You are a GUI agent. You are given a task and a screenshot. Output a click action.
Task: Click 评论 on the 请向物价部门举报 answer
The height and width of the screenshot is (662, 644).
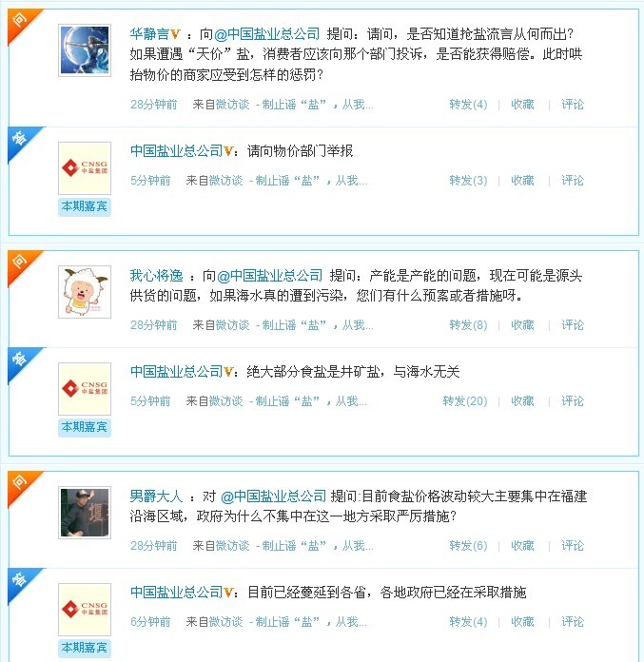tap(573, 181)
